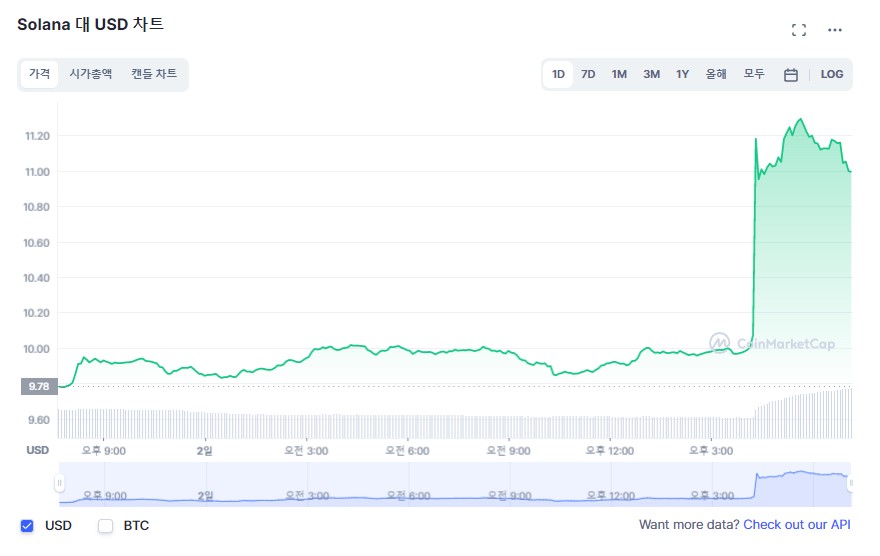Show 모두 all-time data
This screenshot has height=556, width=880.
[x=754, y=75]
